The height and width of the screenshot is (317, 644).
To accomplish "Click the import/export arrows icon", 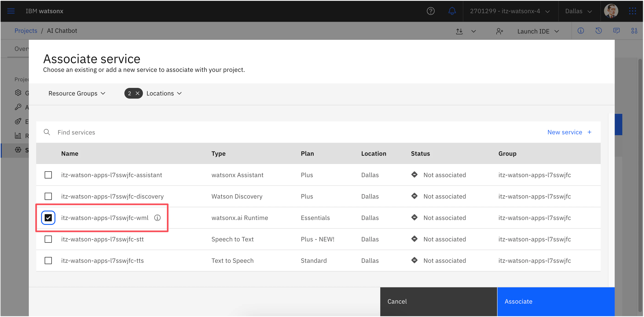I will 459,31.
